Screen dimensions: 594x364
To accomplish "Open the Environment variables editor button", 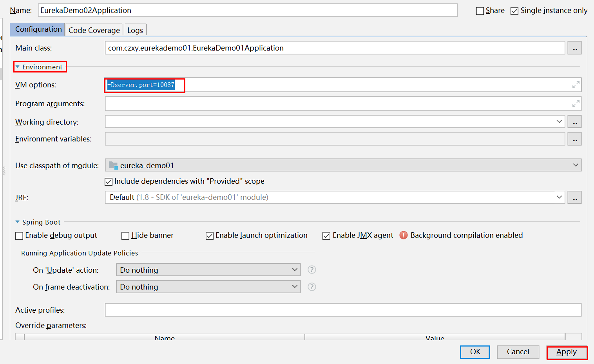I will 574,139.
